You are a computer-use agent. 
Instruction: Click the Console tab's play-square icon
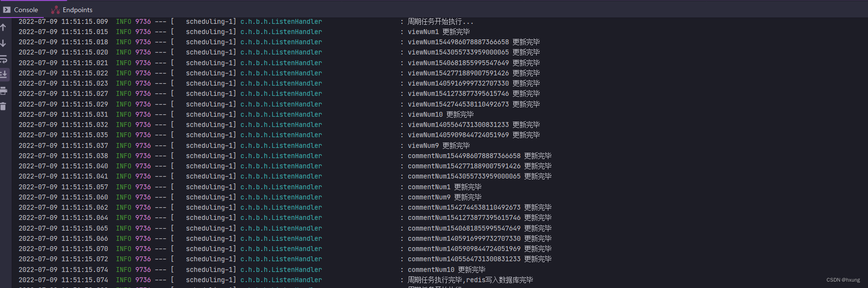7,10
